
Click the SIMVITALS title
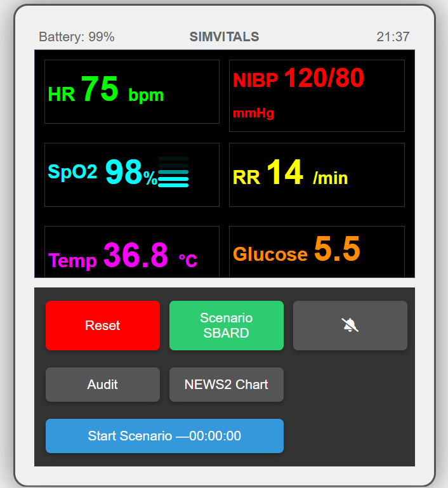tap(224, 37)
